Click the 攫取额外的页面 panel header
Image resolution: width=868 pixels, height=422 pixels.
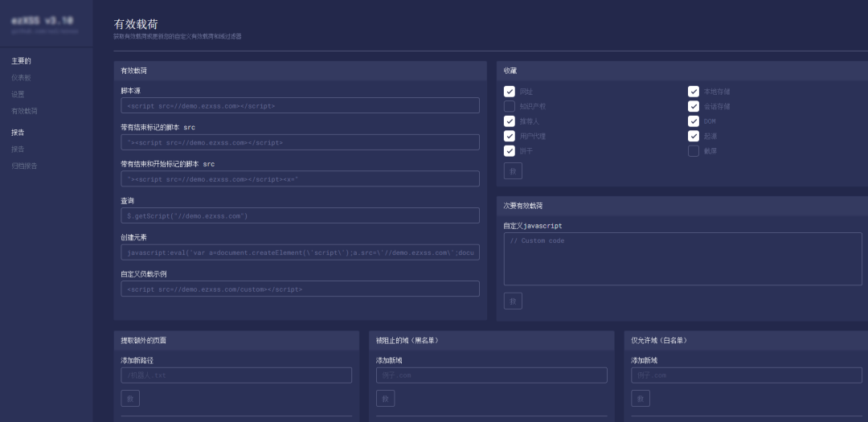236,341
